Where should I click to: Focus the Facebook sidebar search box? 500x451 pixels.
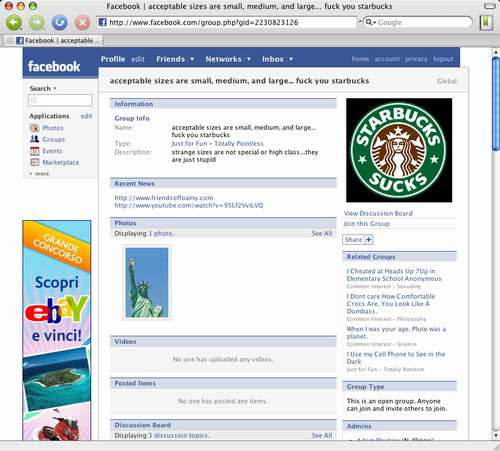click(60, 100)
